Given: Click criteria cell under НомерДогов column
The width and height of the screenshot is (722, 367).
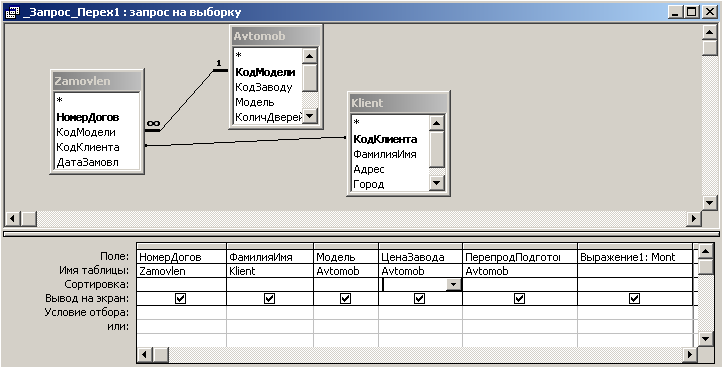Looking at the screenshot, I should tap(181, 313).
